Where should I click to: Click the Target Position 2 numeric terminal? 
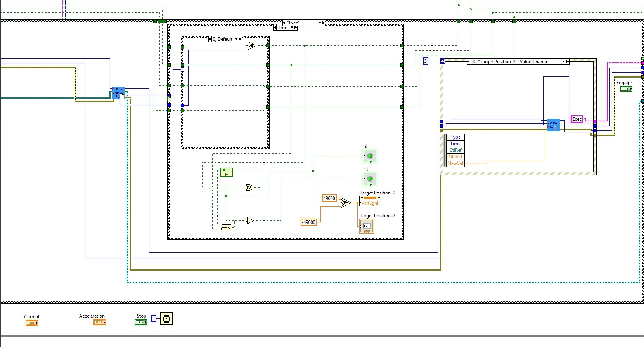(367, 226)
